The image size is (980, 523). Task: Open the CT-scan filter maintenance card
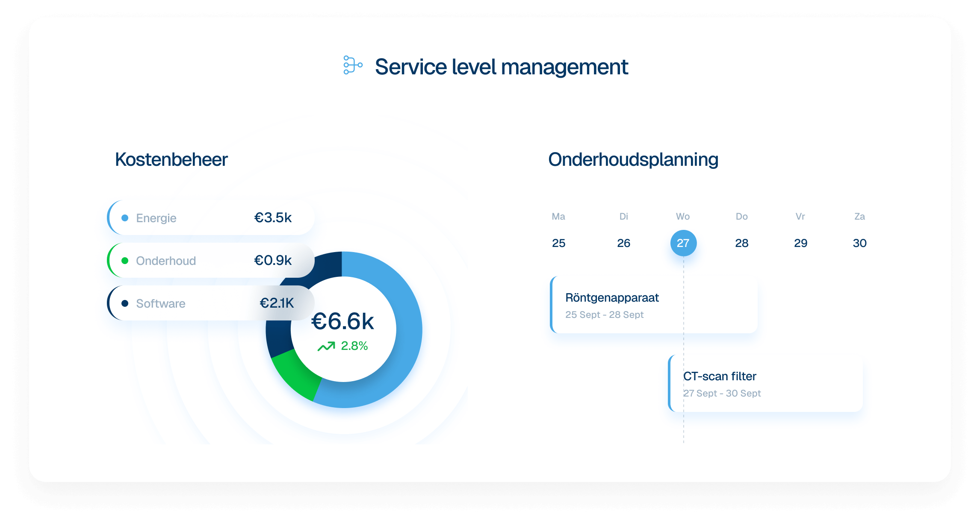pos(765,384)
